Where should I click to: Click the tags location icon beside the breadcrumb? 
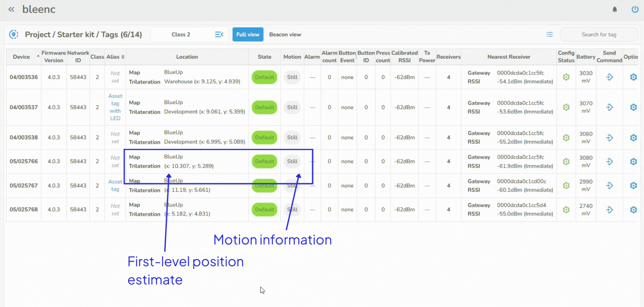pyautogui.click(x=14, y=34)
